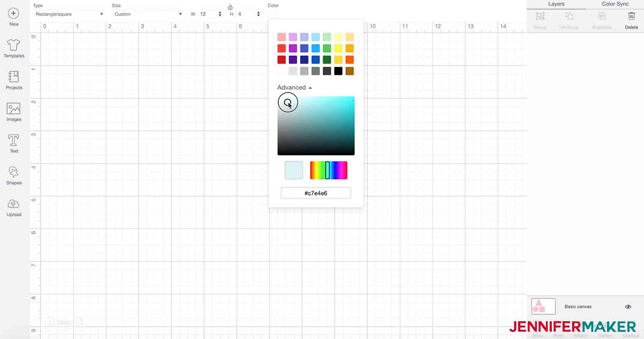Pick the dark green swatch
The image size is (644, 339).
click(327, 60)
